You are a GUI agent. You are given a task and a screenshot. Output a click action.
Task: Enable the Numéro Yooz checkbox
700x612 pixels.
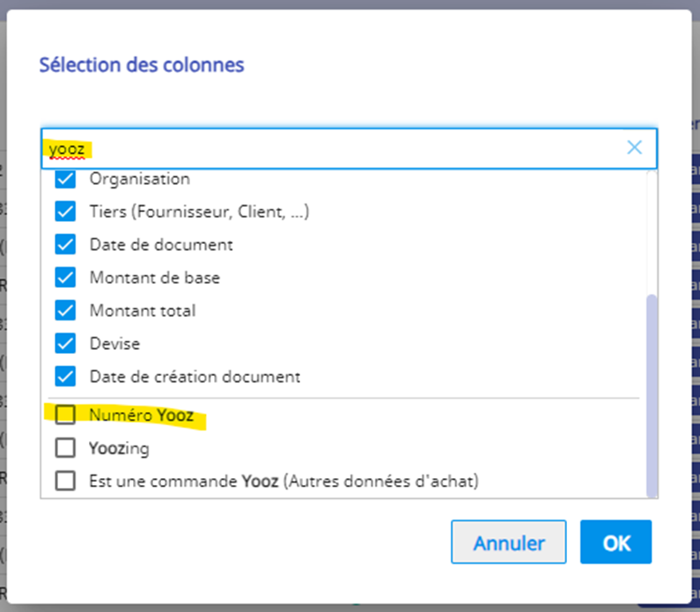point(65,415)
